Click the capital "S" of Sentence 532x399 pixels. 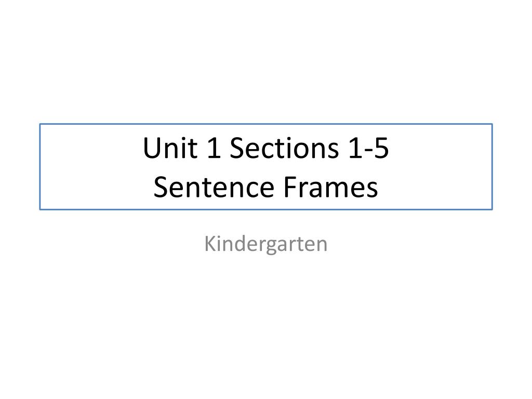coord(160,187)
